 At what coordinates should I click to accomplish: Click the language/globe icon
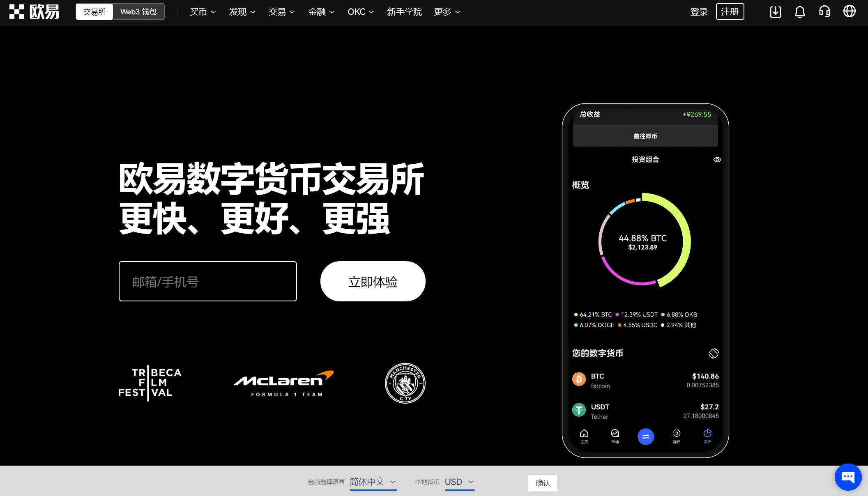[x=851, y=11]
